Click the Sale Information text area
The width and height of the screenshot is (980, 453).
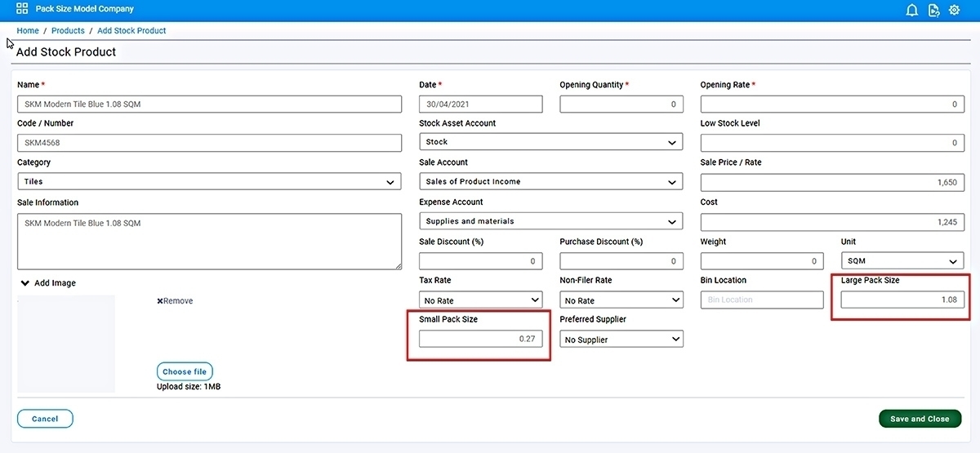[x=209, y=242]
